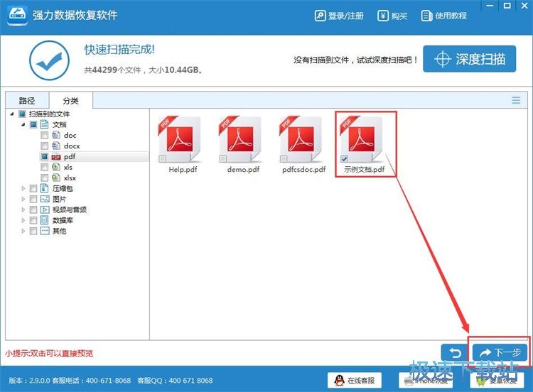Click the archive category icon (压缩包)

(45, 188)
